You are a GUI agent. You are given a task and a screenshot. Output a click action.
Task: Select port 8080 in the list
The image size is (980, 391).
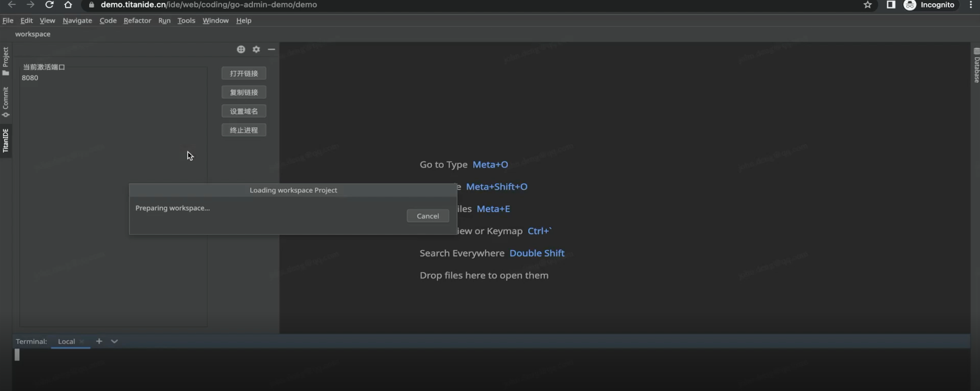pyautogui.click(x=30, y=78)
